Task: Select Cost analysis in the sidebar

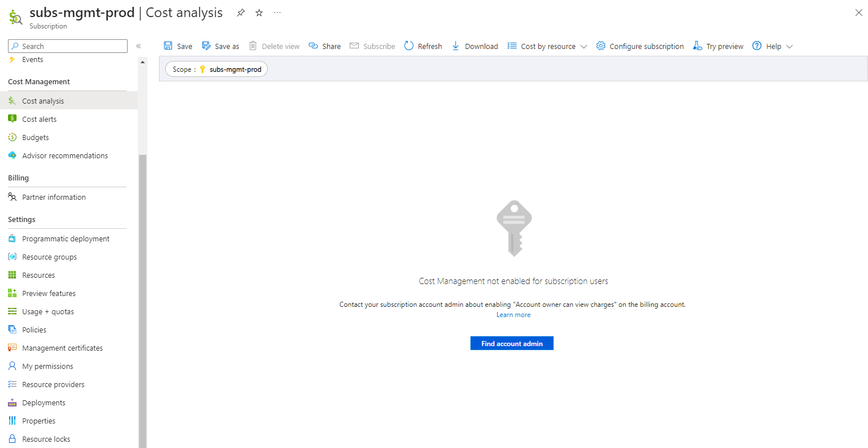Action: click(68, 101)
